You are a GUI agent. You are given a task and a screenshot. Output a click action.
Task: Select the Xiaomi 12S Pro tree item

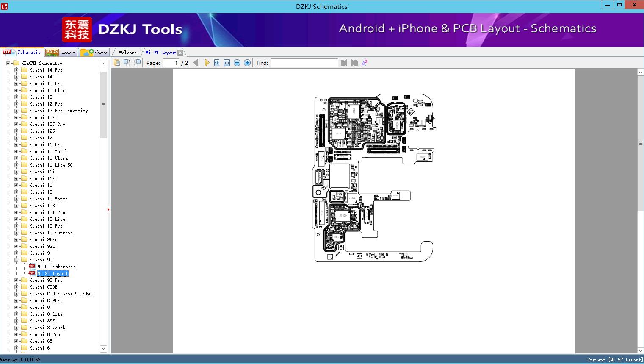click(47, 124)
